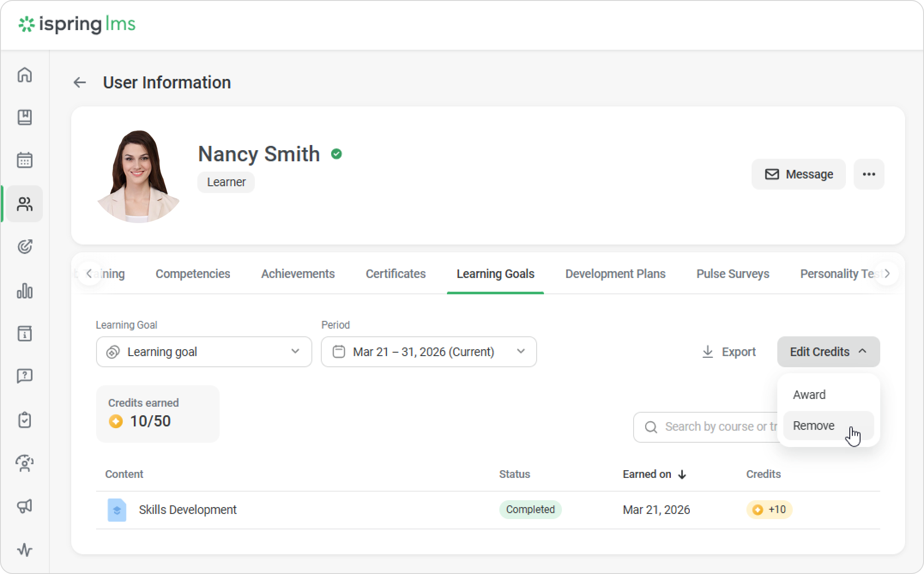Export the learning goals data
Screen dimensions: 924x574
pyautogui.click(x=729, y=352)
